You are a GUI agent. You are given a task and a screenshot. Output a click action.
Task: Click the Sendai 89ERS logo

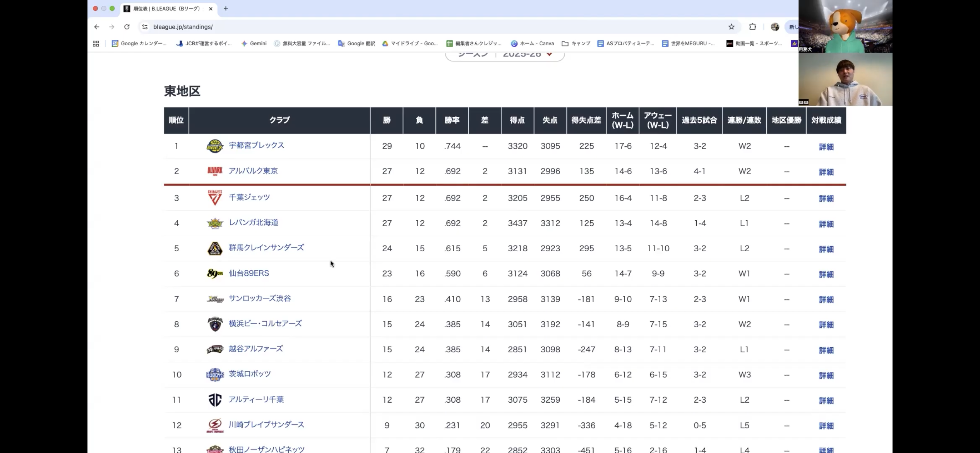point(215,274)
